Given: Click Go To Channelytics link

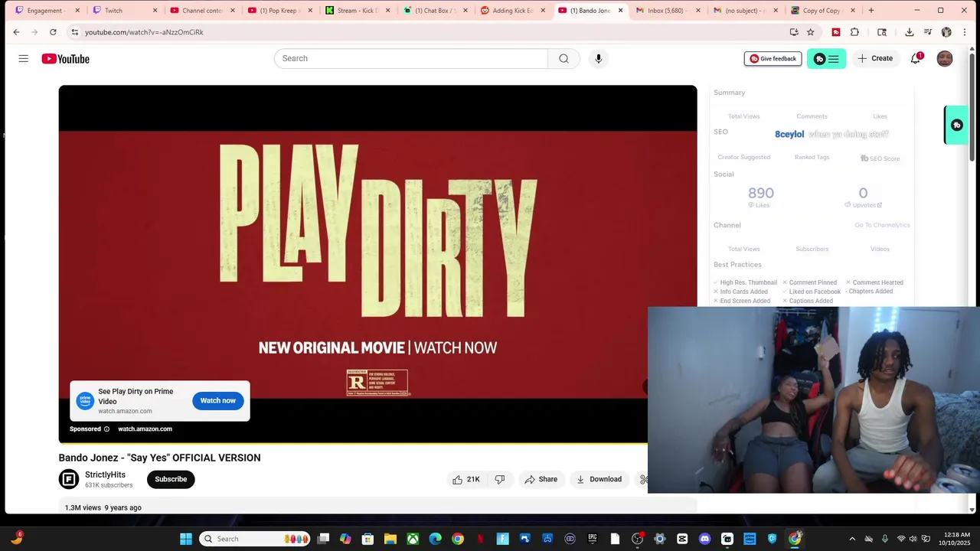Looking at the screenshot, I should (x=882, y=225).
